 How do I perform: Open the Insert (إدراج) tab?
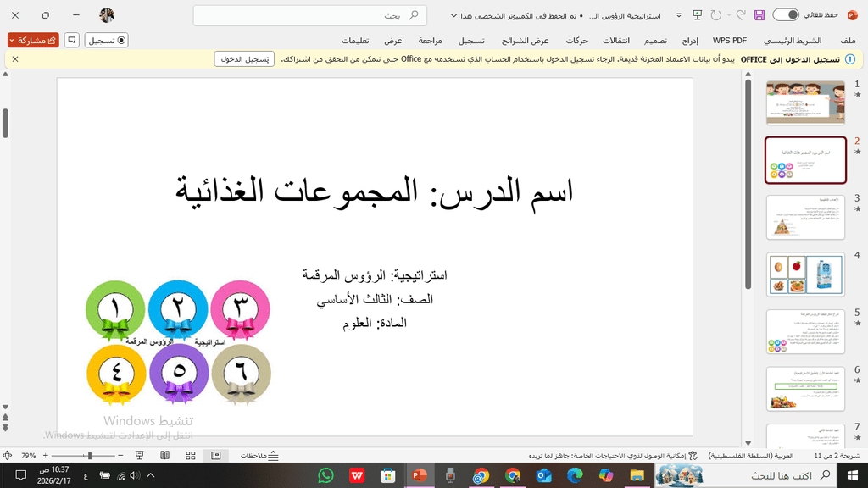(690, 41)
